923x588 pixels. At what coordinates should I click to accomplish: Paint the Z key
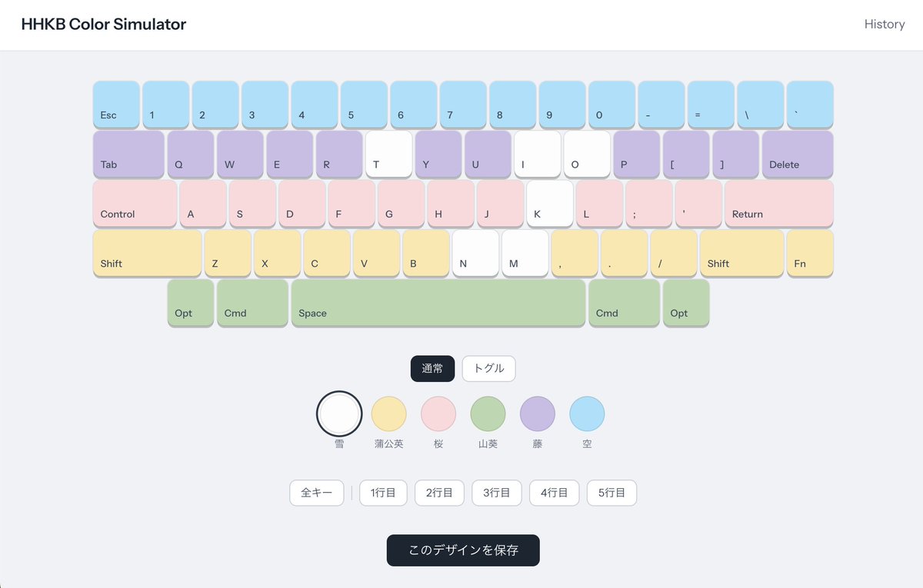[x=228, y=253]
